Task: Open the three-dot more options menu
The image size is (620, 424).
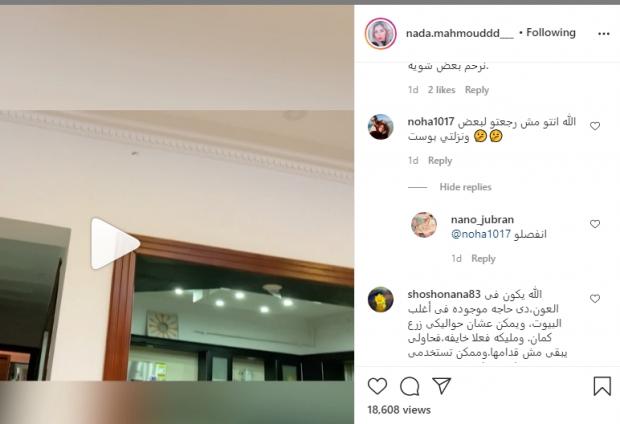Action: pos(603,34)
